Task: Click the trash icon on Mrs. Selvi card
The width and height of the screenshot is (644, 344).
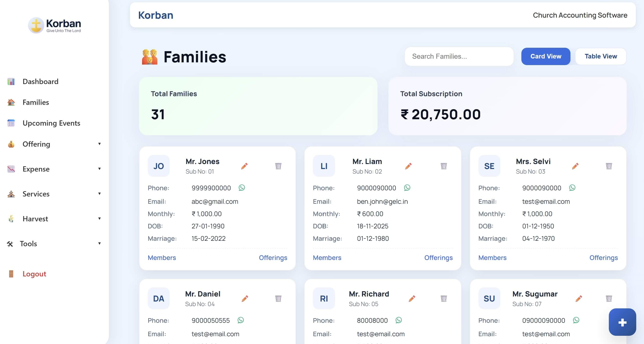Action: click(609, 166)
